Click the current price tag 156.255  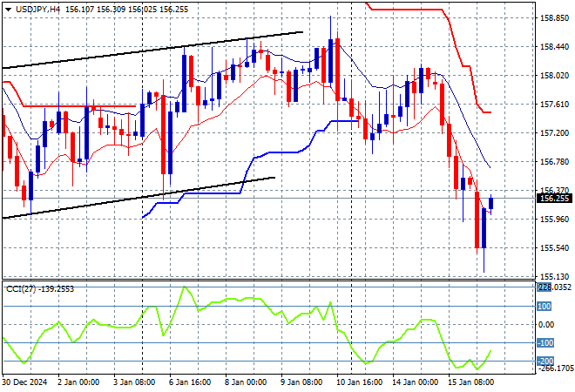coord(555,198)
